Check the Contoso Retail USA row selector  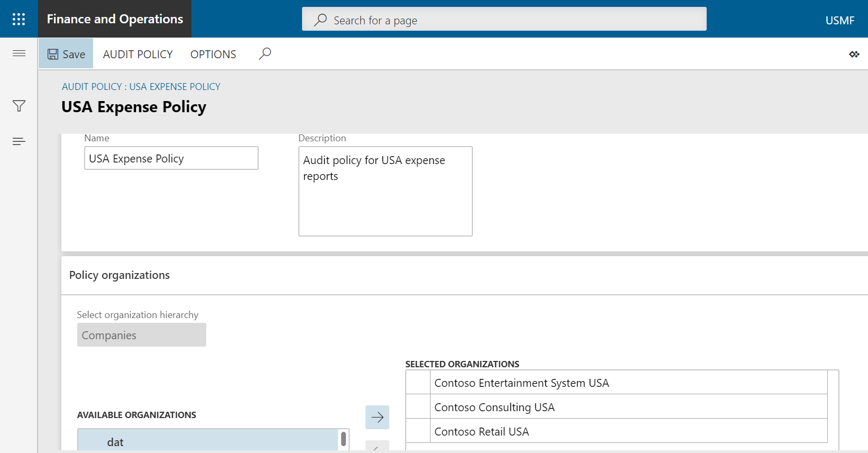point(418,431)
